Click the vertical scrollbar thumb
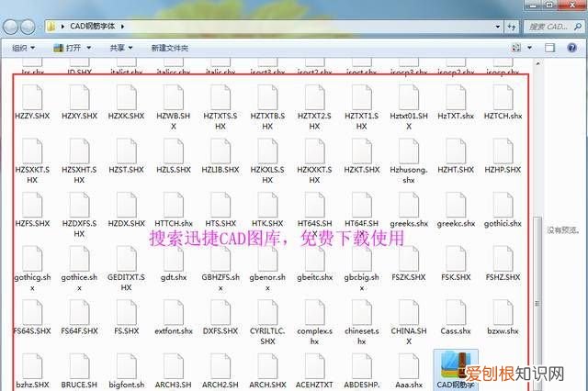The image size is (588, 391). click(x=537, y=304)
